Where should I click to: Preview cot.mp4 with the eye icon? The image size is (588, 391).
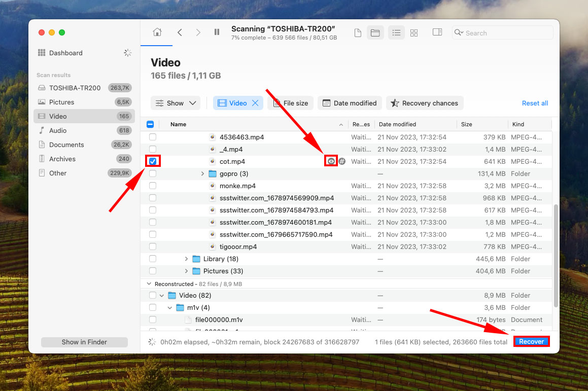click(x=331, y=161)
